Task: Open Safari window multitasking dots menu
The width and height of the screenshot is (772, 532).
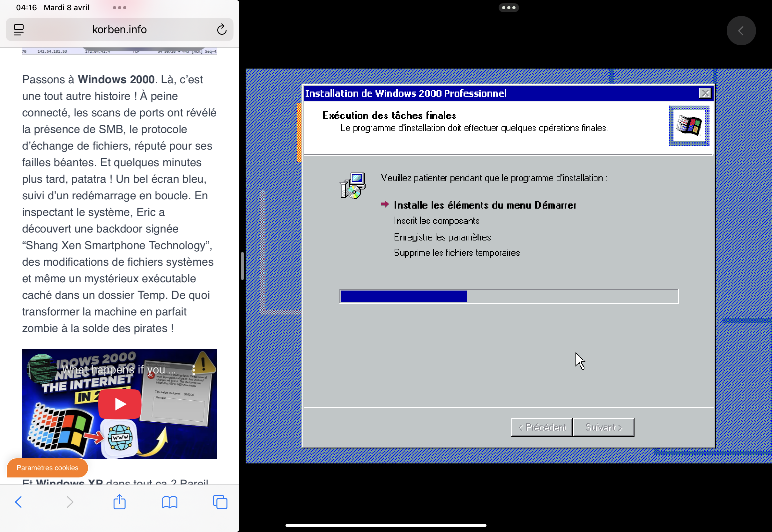Action: [x=119, y=8]
